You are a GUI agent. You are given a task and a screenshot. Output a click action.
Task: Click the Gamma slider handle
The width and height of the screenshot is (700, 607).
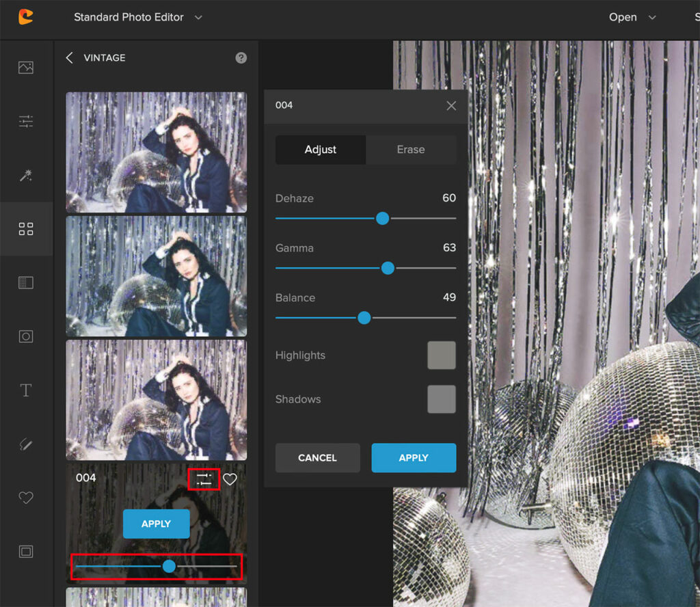coord(388,268)
